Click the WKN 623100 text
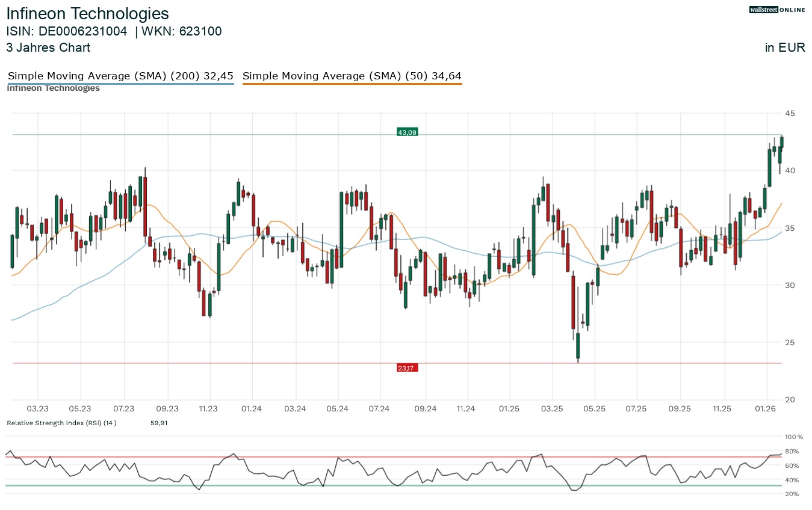Viewport: 812px width, 510px height. 182,31
